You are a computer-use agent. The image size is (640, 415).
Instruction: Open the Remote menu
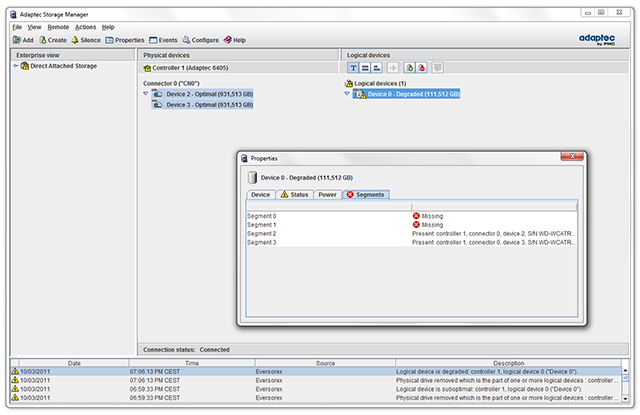pos(58,27)
